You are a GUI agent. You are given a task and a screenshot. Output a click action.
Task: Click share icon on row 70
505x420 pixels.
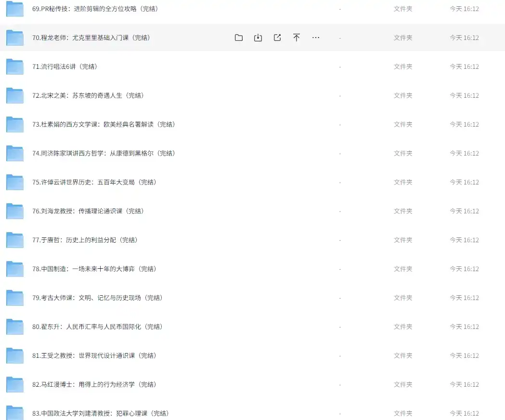pos(277,38)
